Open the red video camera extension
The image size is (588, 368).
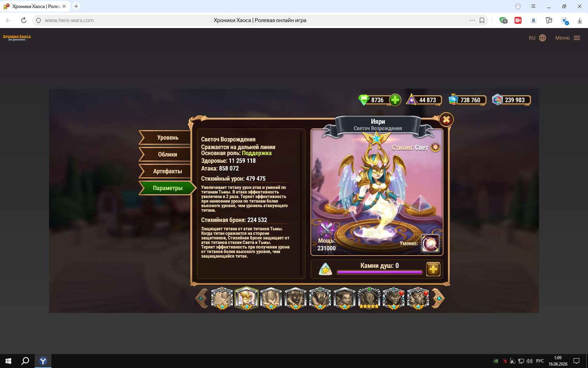click(x=518, y=20)
